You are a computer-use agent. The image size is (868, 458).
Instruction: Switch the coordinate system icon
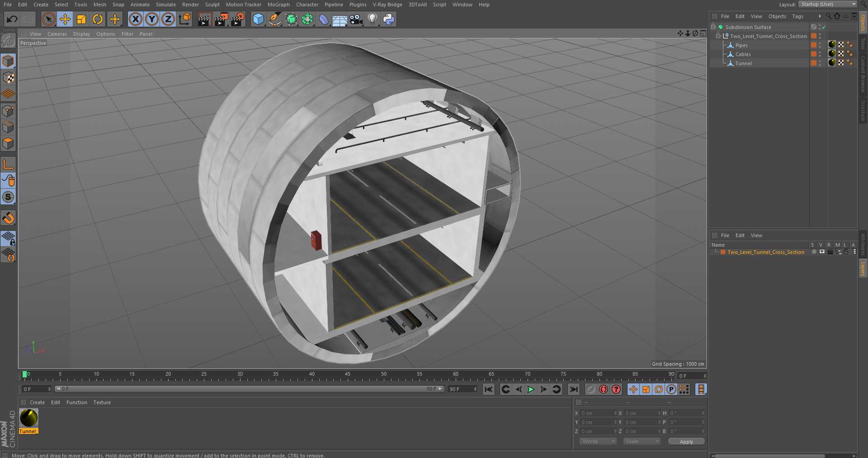185,19
